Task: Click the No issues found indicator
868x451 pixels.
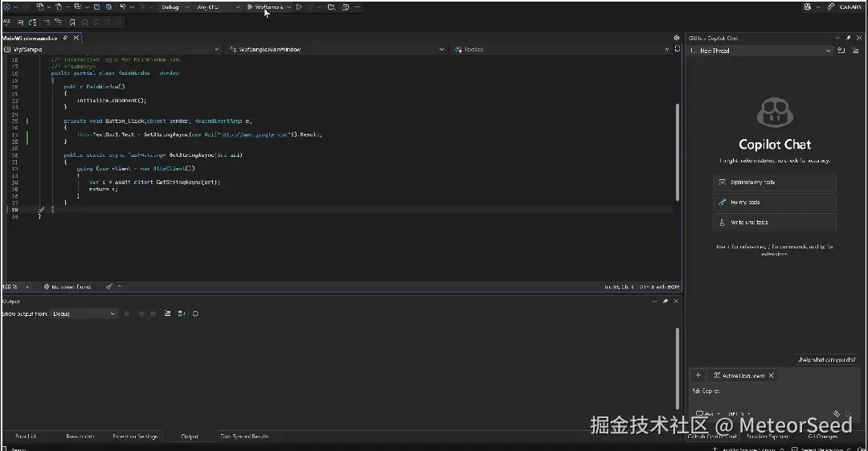Action: point(67,286)
